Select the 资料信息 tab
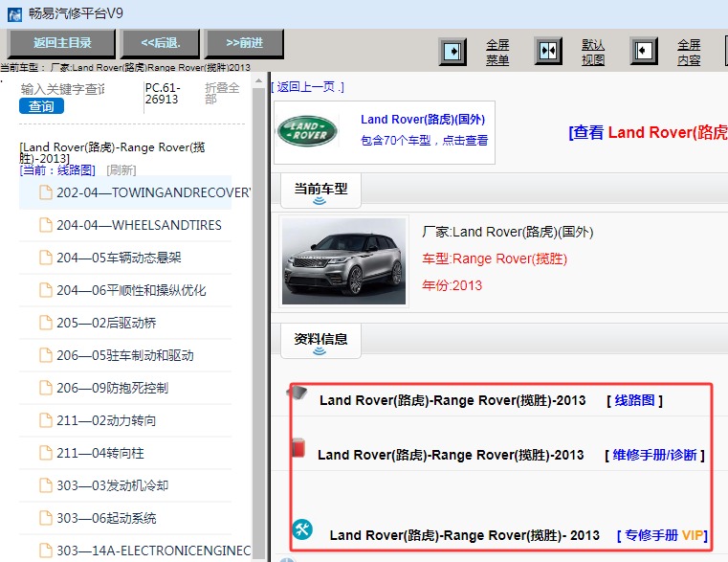The width and height of the screenshot is (728, 562). [x=320, y=341]
